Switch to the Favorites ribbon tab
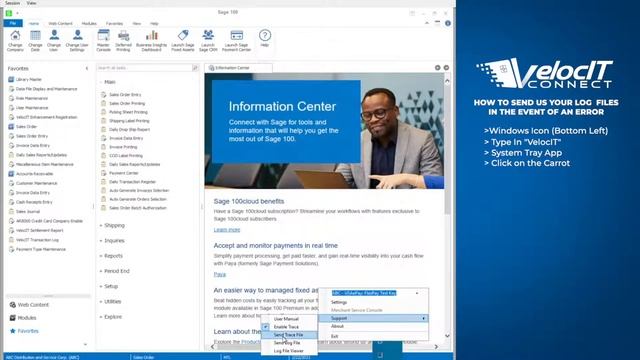 [x=114, y=24]
